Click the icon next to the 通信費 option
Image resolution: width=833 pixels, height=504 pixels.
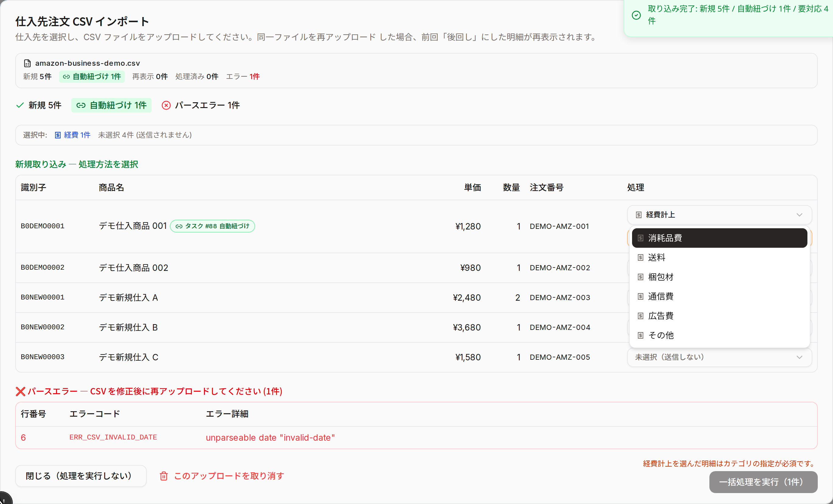point(640,296)
